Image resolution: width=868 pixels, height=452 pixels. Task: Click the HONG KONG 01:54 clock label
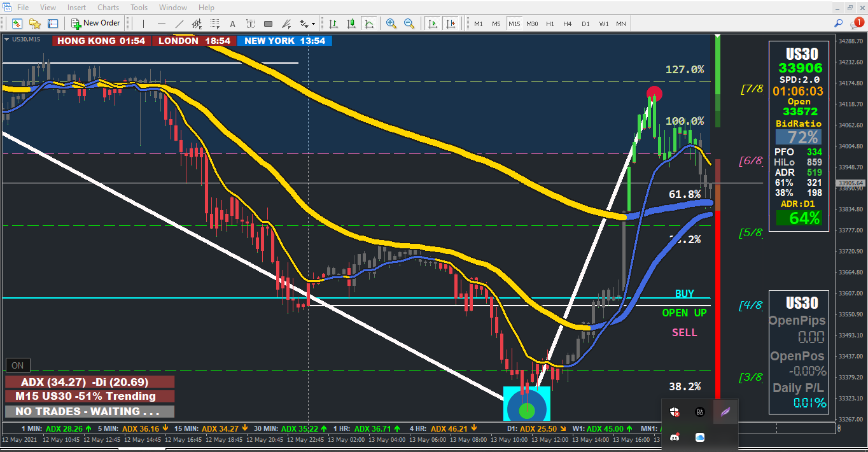point(102,40)
